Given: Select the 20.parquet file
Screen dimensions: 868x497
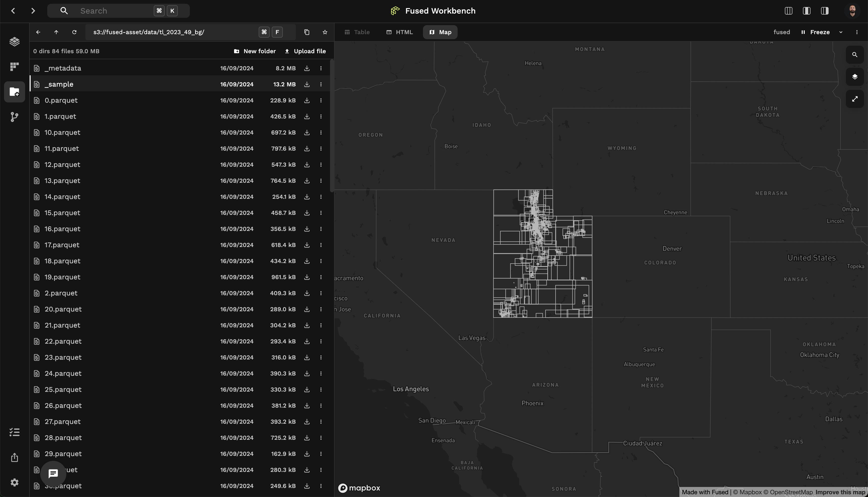Looking at the screenshot, I should (x=180, y=309).
